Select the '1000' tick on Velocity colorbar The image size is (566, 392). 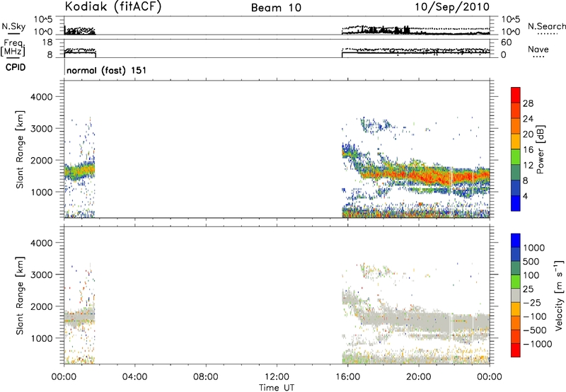(534, 248)
